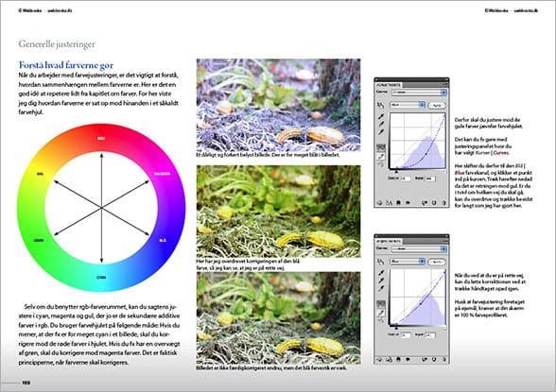Click the GRØN label on color wheel

[x=39, y=241]
